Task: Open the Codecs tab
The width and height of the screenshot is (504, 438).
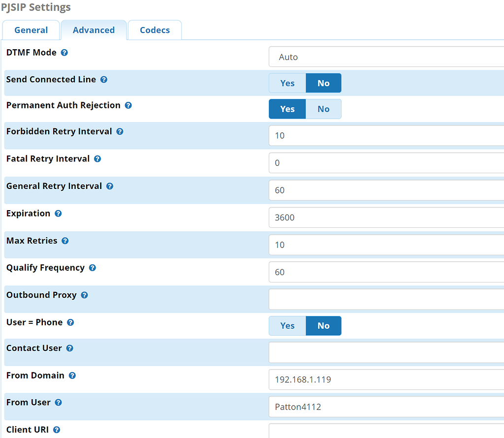Action: 155,30
